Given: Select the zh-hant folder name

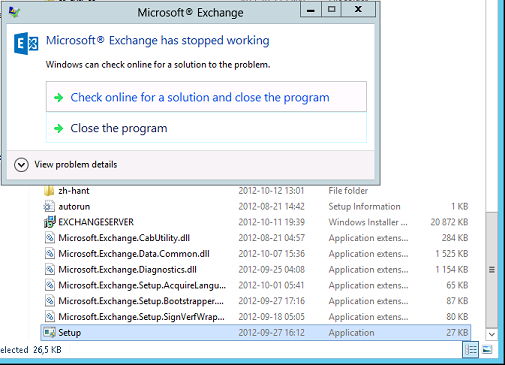Looking at the screenshot, I should (74, 191).
